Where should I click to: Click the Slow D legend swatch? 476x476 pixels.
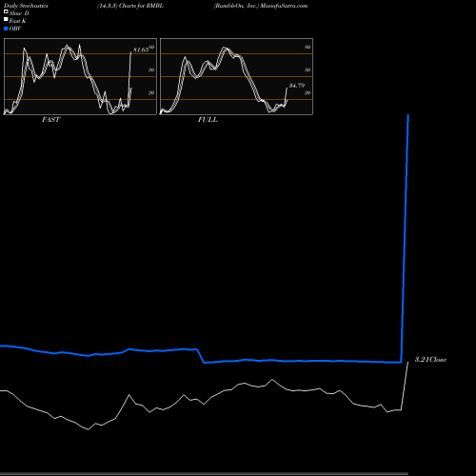[6, 12]
